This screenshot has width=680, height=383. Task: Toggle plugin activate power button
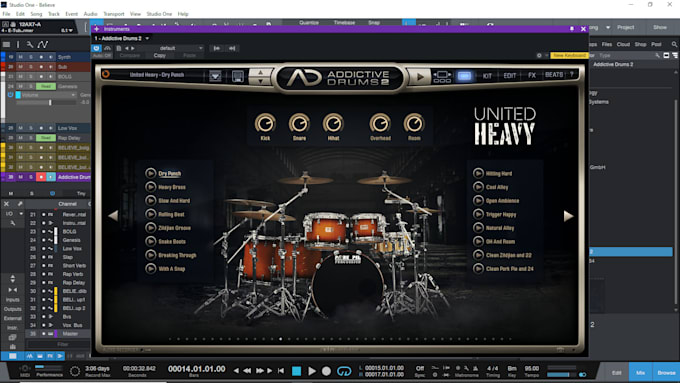click(96, 48)
